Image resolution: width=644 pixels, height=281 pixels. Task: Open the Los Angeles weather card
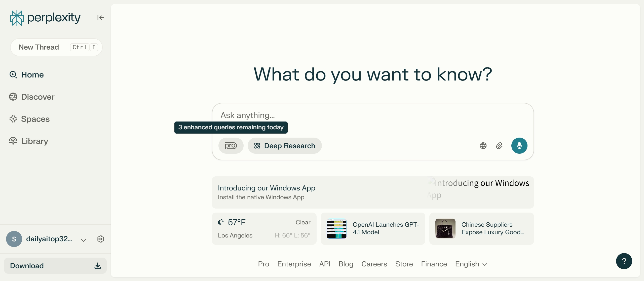264,229
